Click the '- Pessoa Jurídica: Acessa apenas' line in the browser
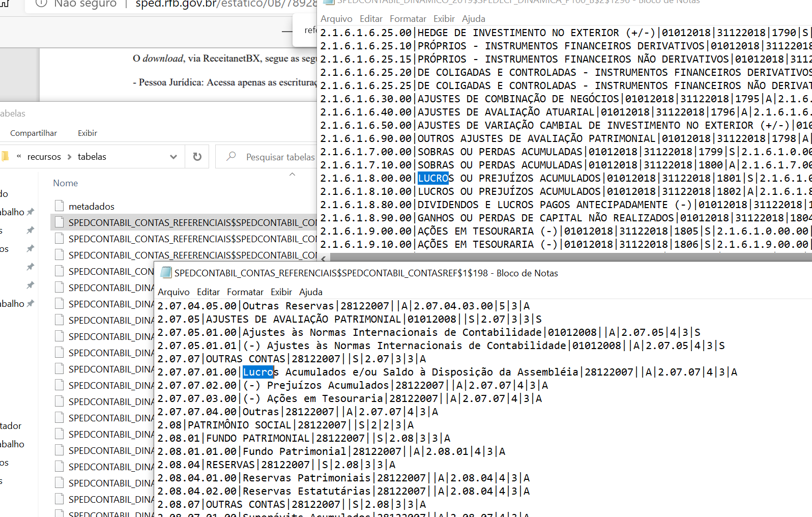 point(224,82)
